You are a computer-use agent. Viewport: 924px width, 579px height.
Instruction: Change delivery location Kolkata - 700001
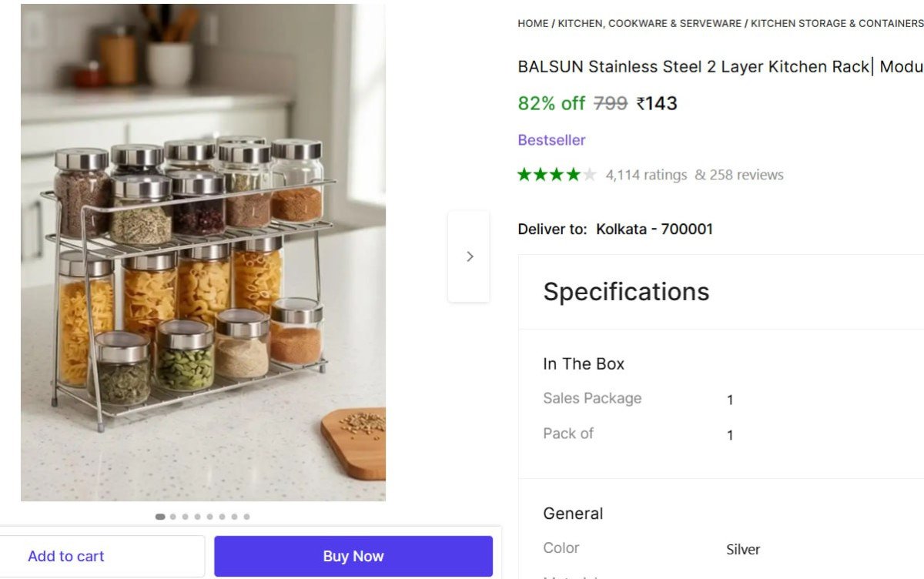tap(654, 229)
